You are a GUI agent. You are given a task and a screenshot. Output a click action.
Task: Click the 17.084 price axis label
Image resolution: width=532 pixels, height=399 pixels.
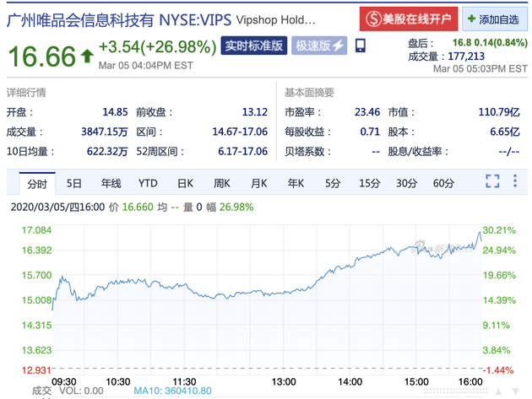(36, 230)
